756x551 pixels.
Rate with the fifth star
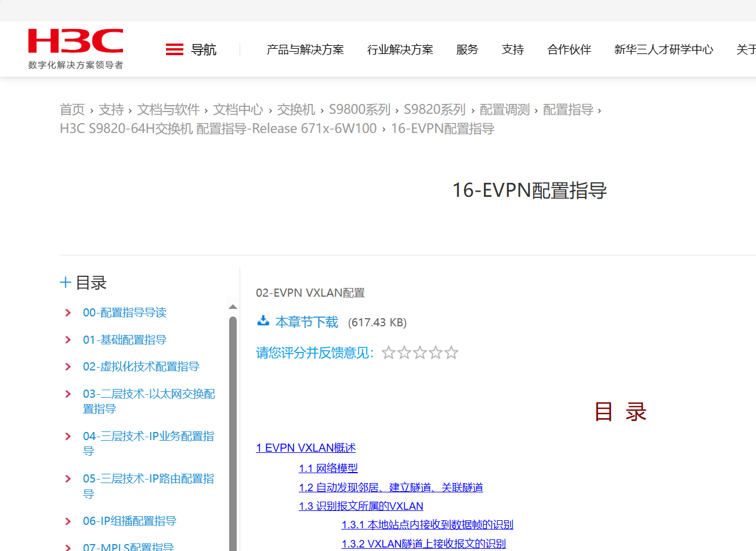pyautogui.click(x=451, y=352)
